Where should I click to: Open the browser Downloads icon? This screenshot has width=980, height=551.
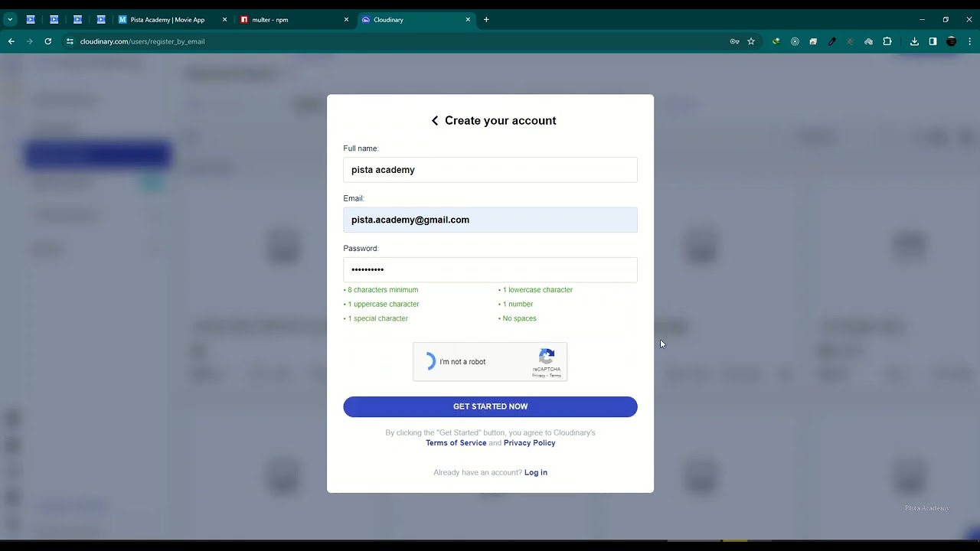click(914, 41)
